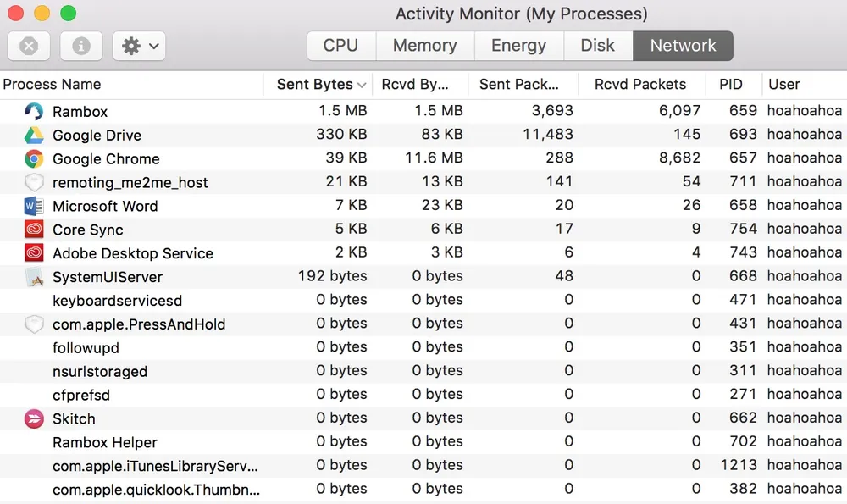Sort by the Rcvd Packets column
This screenshot has height=504, width=847.
click(642, 84)
